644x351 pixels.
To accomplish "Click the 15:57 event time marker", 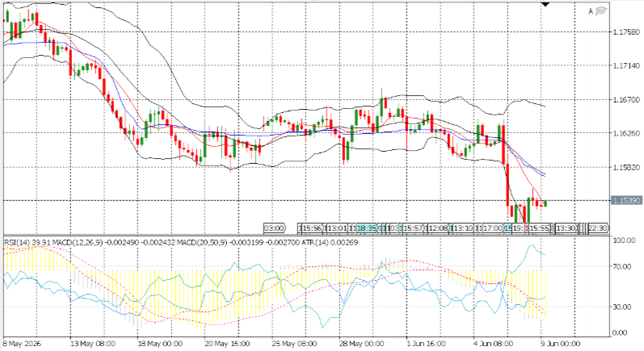I will point(413,228).
